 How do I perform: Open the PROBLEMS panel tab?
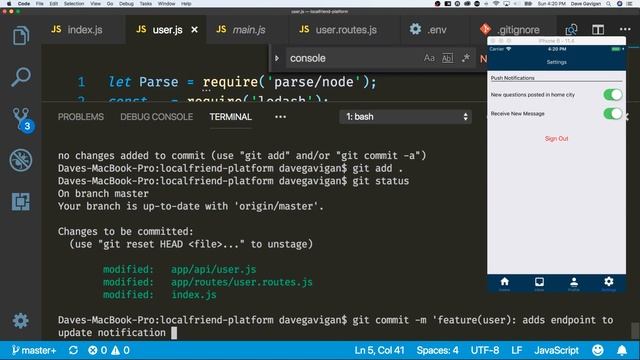pos(81,117)
